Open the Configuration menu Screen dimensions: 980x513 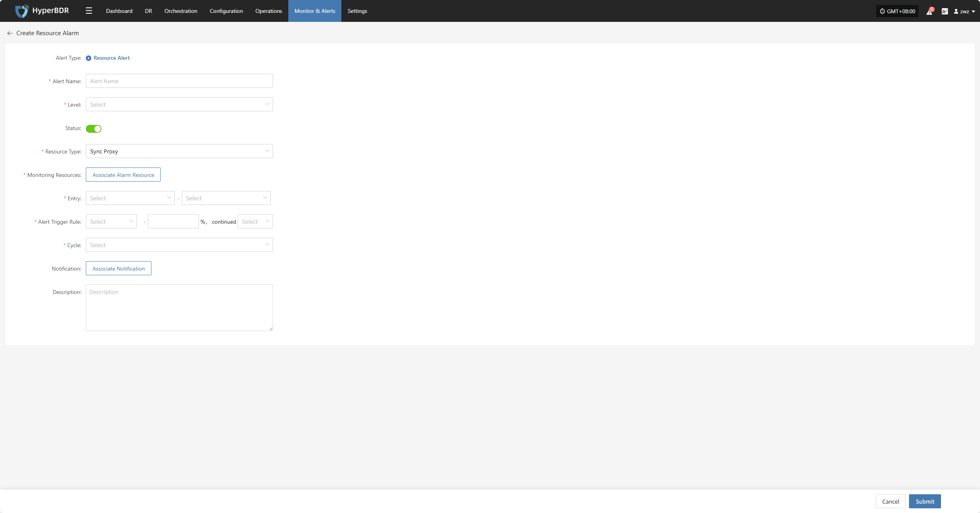226,11
